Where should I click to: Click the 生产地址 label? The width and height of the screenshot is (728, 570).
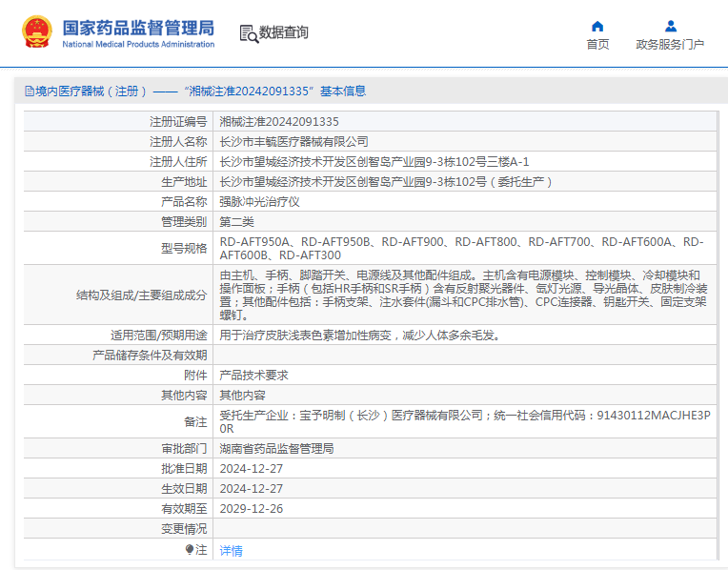[184, 182]
